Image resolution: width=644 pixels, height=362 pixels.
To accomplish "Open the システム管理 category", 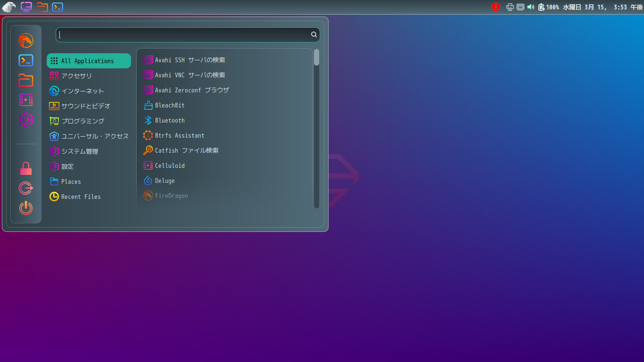I will point(89,151).
